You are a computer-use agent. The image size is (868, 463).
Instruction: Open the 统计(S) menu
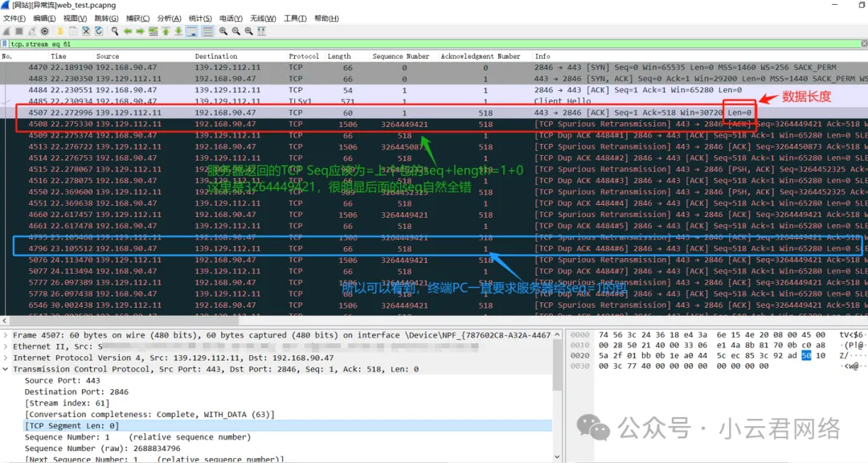pyautogui.click(x=200, y=18)
